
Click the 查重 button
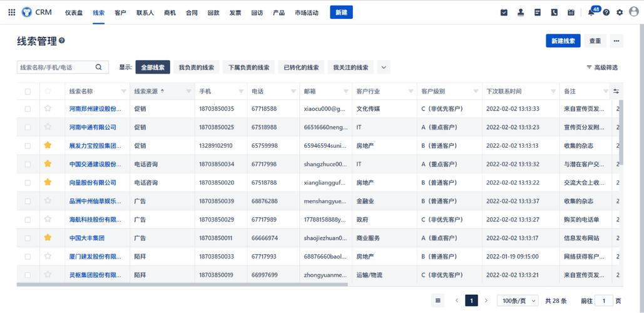click(595, 41)
